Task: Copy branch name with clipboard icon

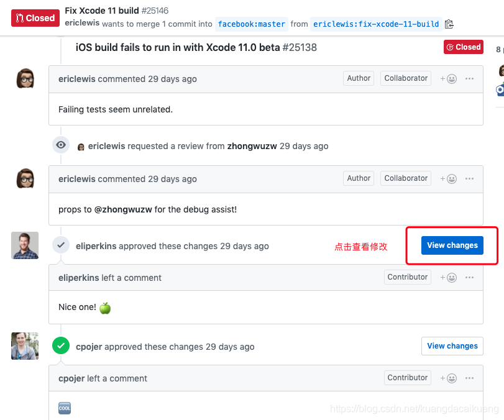Action: coord(449,24)
